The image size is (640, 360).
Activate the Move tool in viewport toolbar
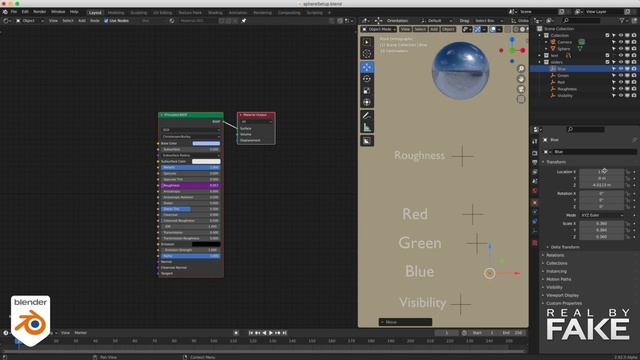[x=367, y=67]
